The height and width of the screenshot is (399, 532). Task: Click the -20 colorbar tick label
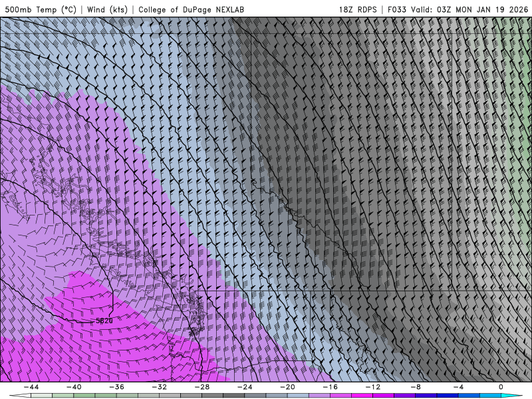287,387
